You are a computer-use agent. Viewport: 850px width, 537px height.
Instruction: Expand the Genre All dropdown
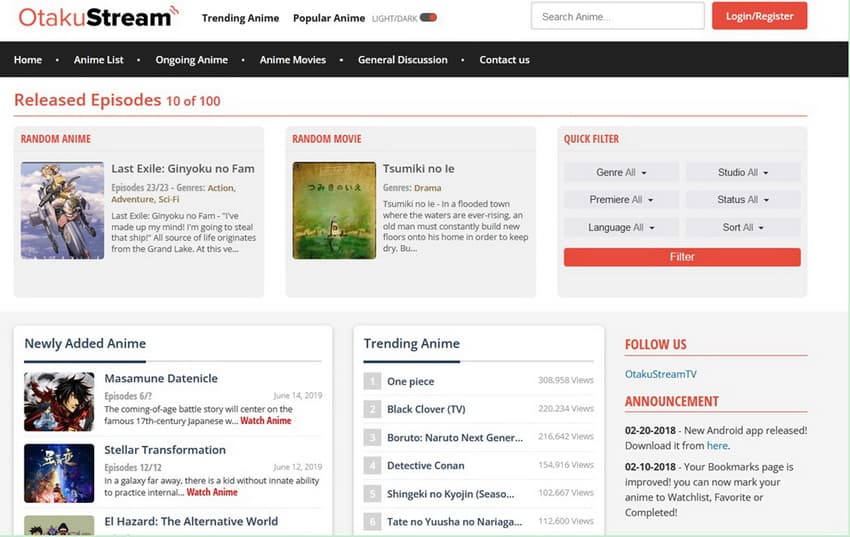621,173
